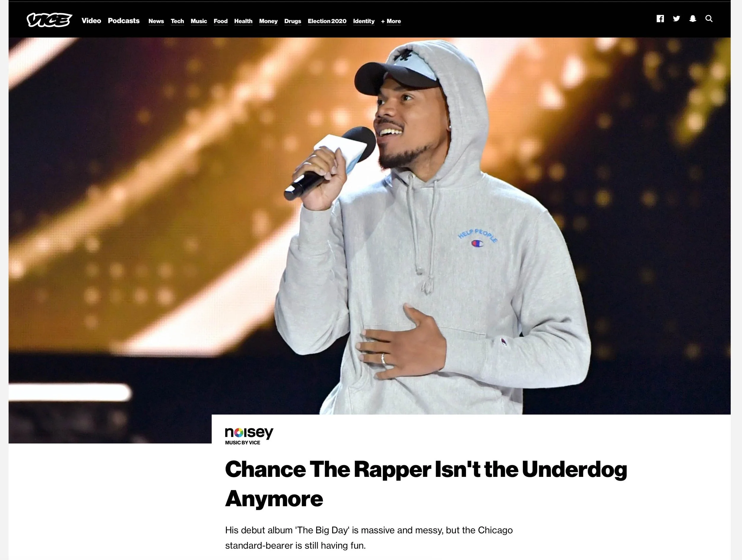Visit the Money section

tap(268, 21)
